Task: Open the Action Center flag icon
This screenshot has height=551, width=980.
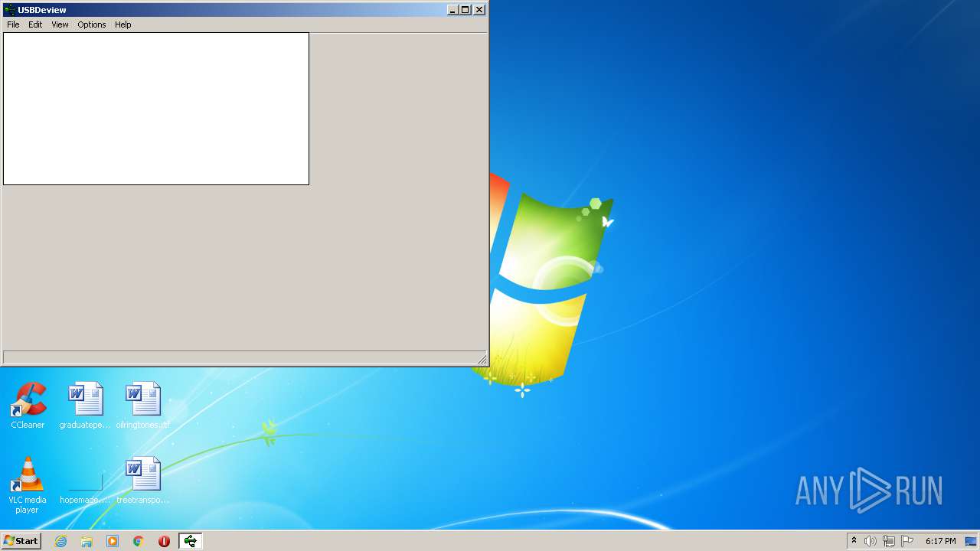Action: [907, 541]
